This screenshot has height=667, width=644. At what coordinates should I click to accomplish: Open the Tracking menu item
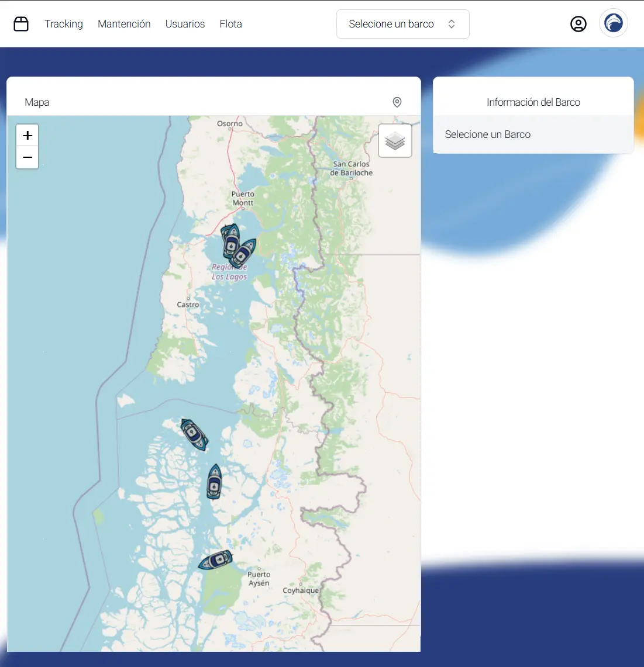(64, 24)
